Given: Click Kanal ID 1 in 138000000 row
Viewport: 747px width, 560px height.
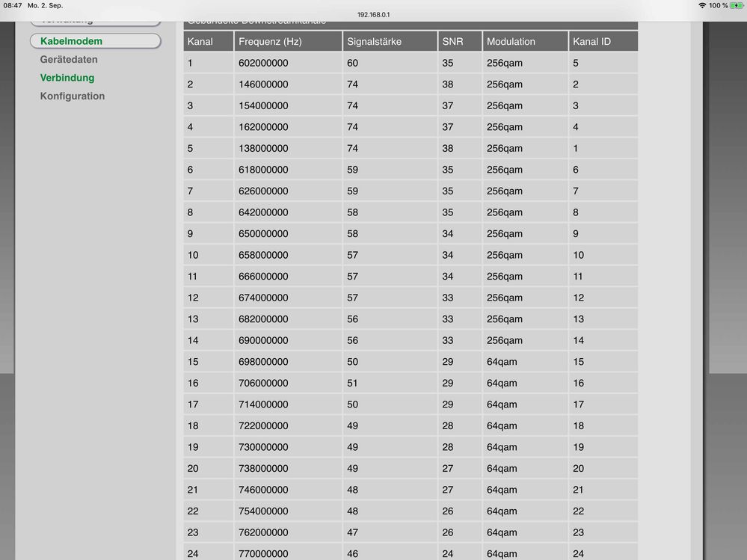Looking at the screenshot, I should [x=603, y=148].
